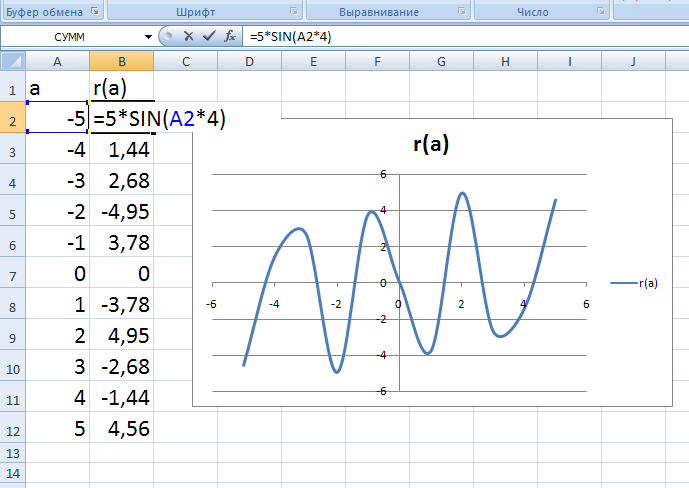Select column H header
Viewport: 689px width, 488px height.
pyautogui.click(x=505, y=61)
